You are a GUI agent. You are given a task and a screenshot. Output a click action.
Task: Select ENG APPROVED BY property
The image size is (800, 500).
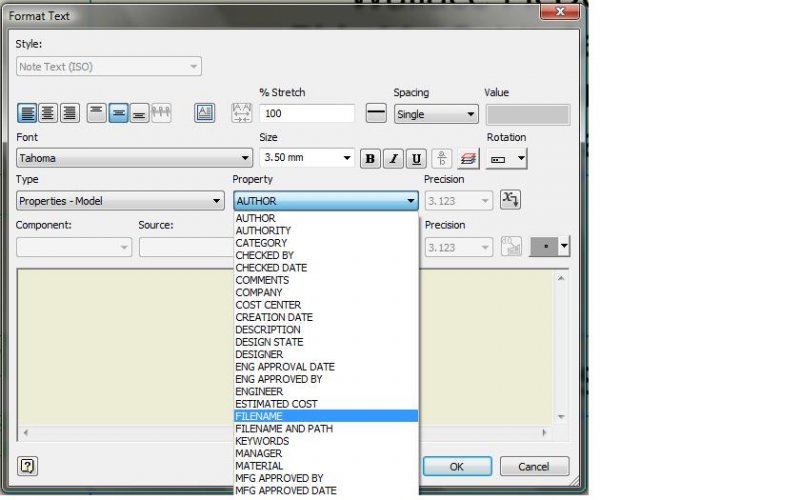(326, 379)
